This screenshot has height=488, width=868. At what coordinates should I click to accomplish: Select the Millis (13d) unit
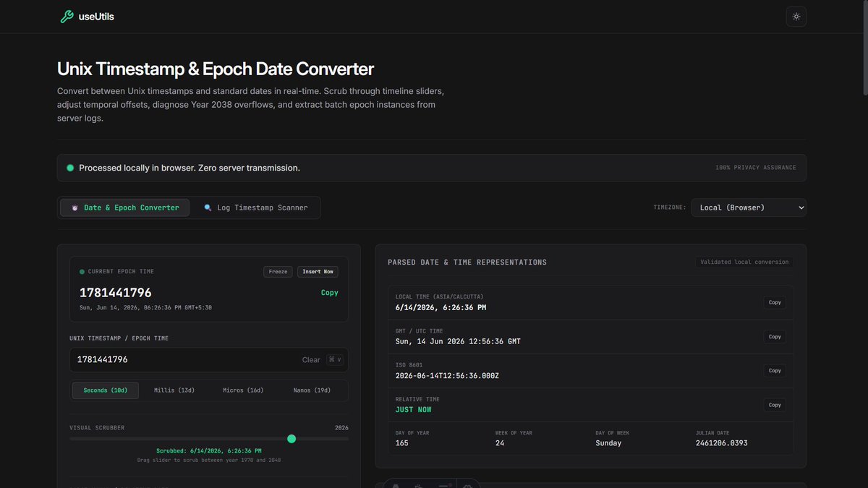coord(174,390)
